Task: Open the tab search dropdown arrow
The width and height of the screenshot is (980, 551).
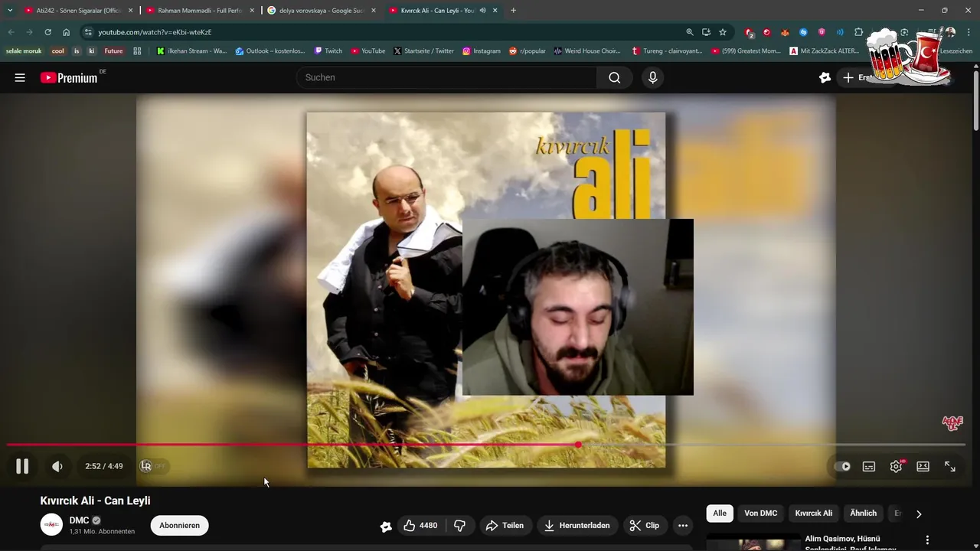Action: point(10,10)
